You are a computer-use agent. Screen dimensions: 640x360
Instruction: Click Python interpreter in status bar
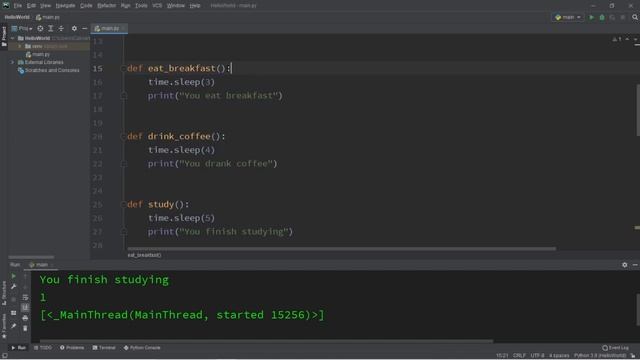point(600,356)
